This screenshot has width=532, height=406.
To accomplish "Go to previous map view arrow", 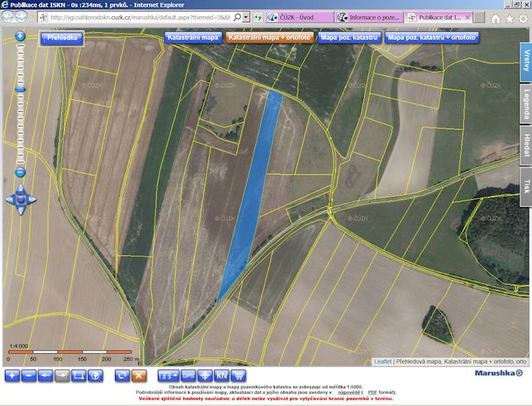I will coord(46,375).
